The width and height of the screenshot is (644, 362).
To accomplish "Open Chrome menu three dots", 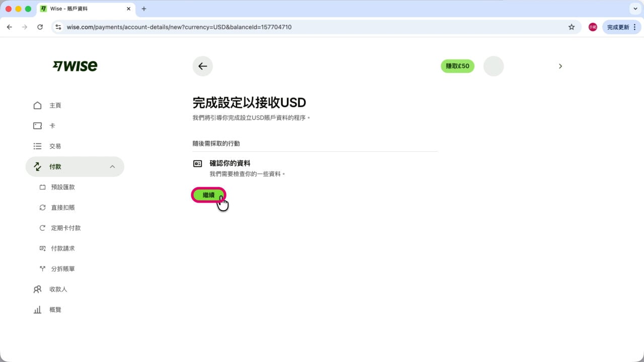I will 634,27.
